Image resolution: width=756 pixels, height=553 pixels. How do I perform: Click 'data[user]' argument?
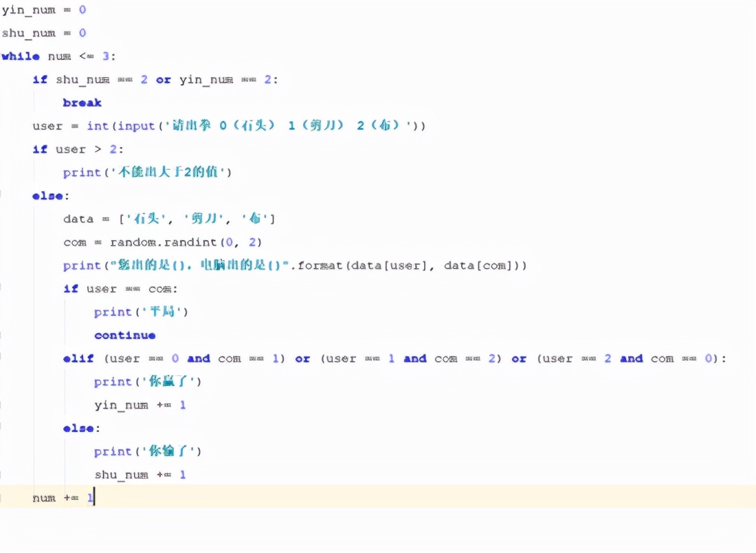point(389,265)
